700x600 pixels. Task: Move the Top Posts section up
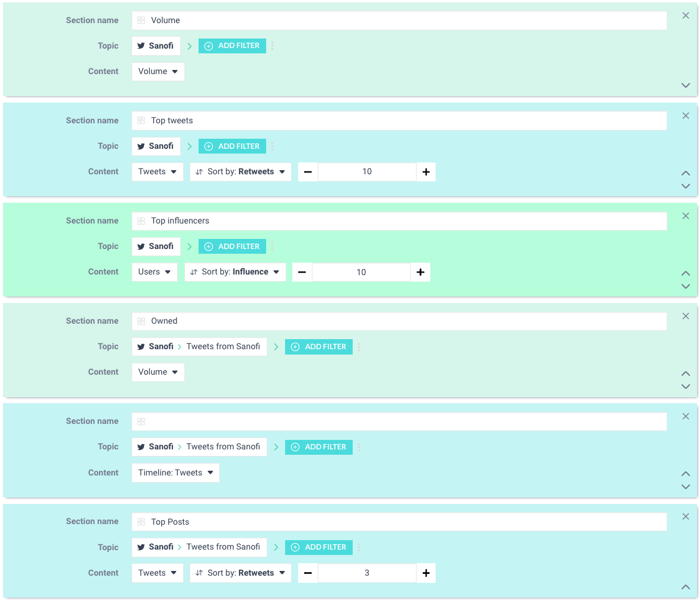(x=685, y=587)
